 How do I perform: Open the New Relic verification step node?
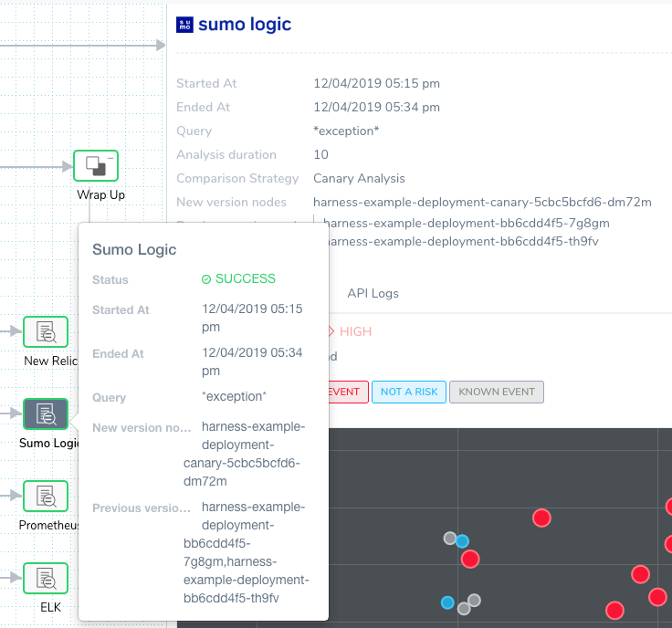[46, 331]
